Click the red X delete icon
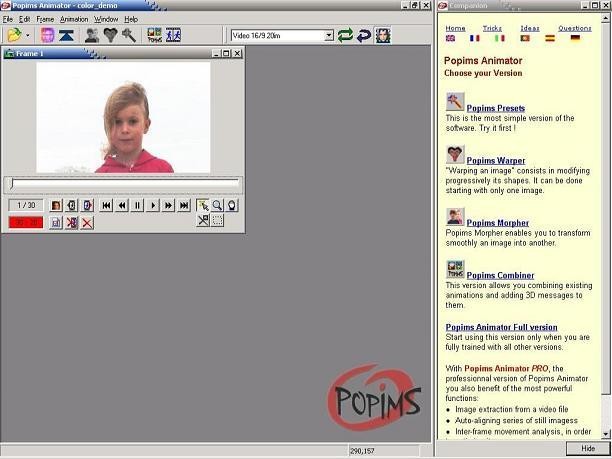This screenshot has height=459, width=612. coord(87,223)
